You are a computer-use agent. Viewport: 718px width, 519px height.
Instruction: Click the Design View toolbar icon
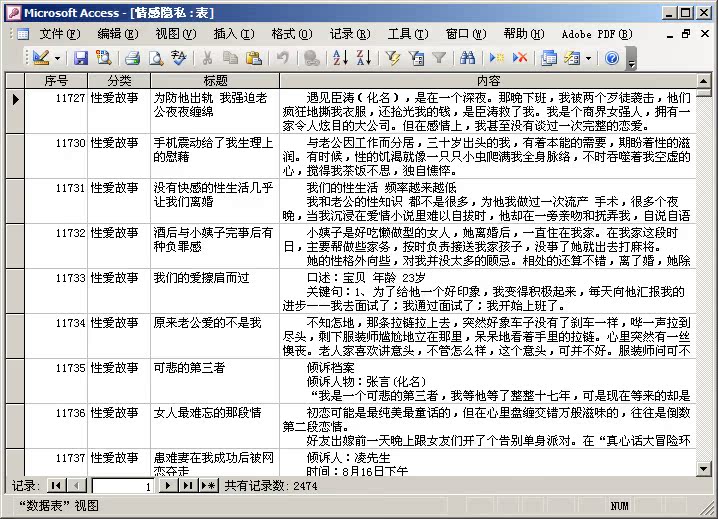coord(41,58)
